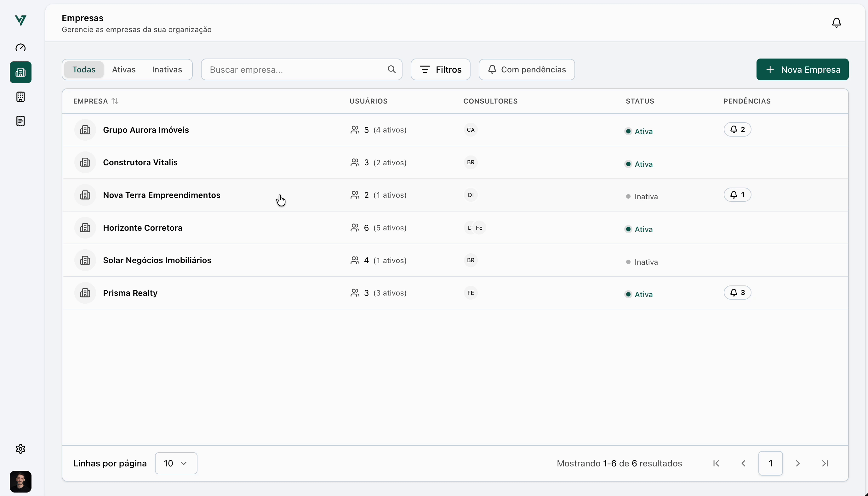Viewport: 868px width, 496px height.
Task: Click the Nova Empresa button
Action: (x=802, y=70)
